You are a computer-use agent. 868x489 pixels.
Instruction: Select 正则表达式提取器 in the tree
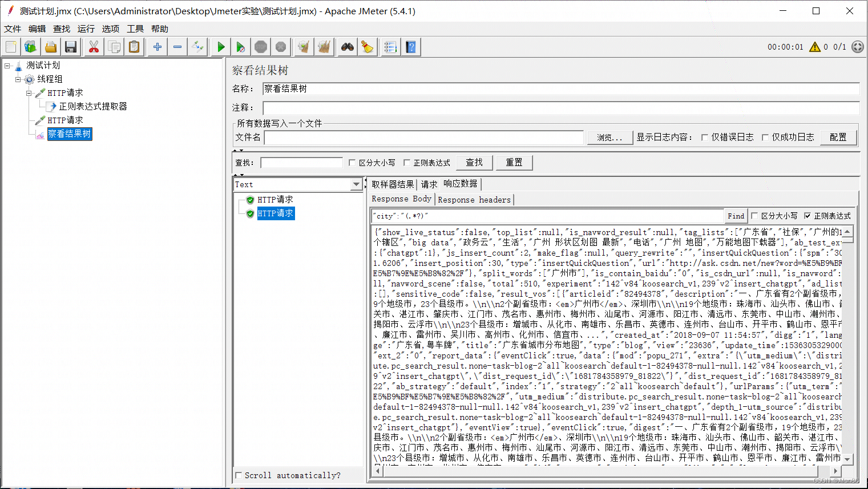[x=93, y=106]
